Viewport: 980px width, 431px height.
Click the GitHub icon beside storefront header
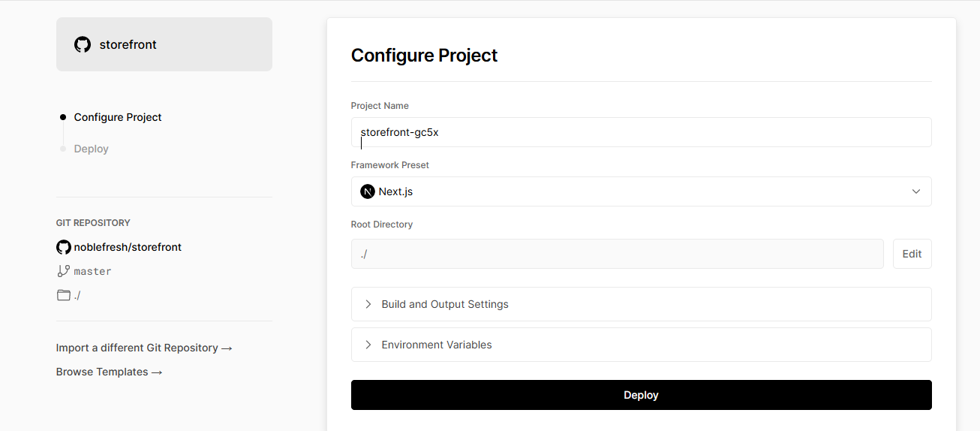[83, 44]
